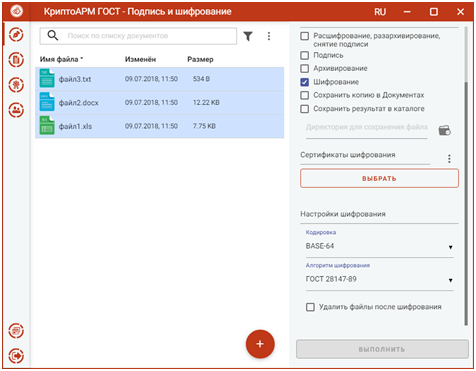Click the файл2.docx file type icon
The image size is (476, 371).
coord(47,102)
